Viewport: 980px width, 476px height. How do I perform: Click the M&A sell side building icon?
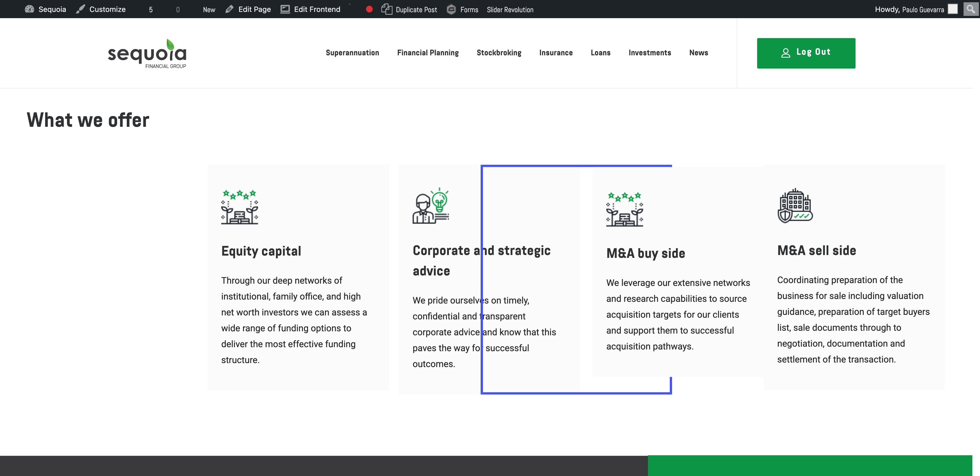pyautogui.click(x=795, y=206)
